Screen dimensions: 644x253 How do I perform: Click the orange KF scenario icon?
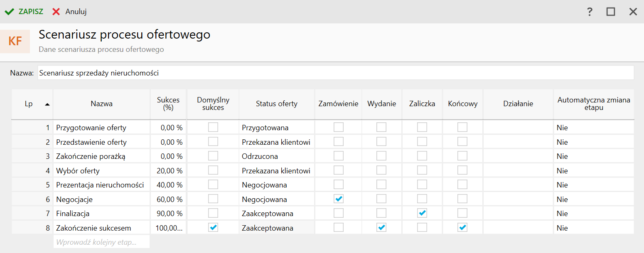15,41
